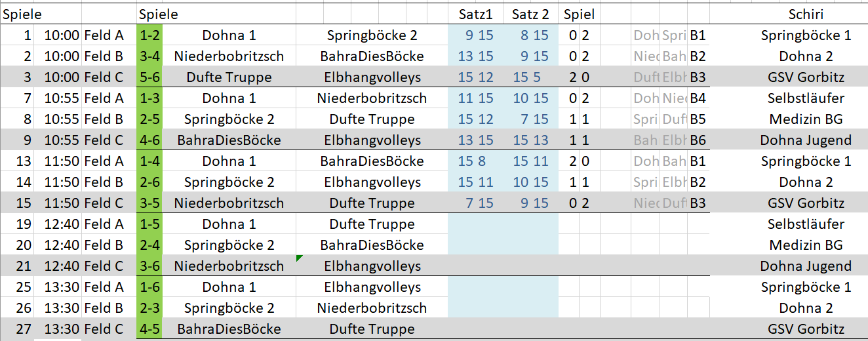The width and height of the screenshot is (868, 341).
Task: Click the 10:55 time cell of game 8
Action: [62, 119]
